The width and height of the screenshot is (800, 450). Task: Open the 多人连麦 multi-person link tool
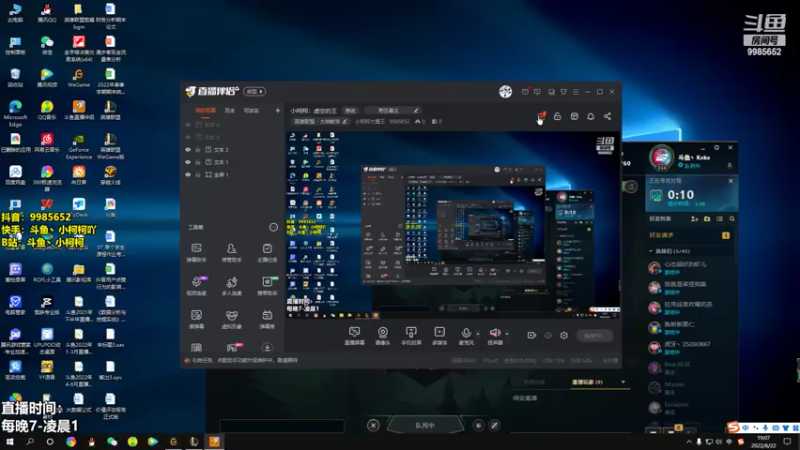232,285
